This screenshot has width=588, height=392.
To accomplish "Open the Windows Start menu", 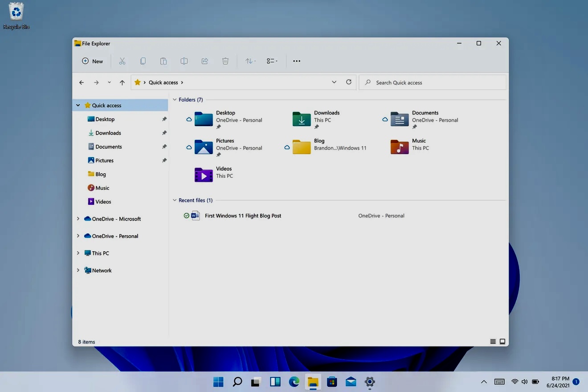I will [x=218, y=382].
